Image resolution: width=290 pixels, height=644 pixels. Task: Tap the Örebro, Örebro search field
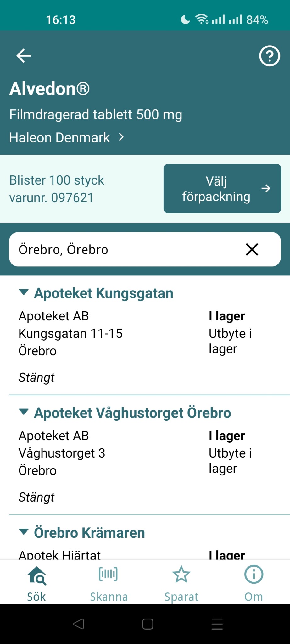pos(126,249)
